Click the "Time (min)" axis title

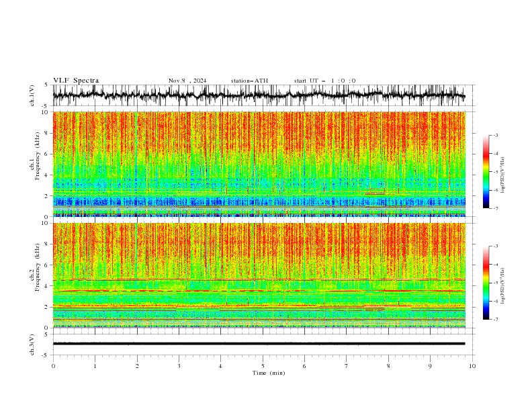269,373
